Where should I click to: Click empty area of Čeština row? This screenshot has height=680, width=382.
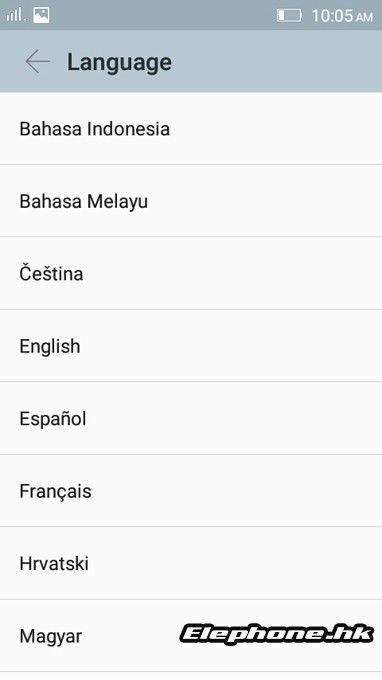[232, 274]
